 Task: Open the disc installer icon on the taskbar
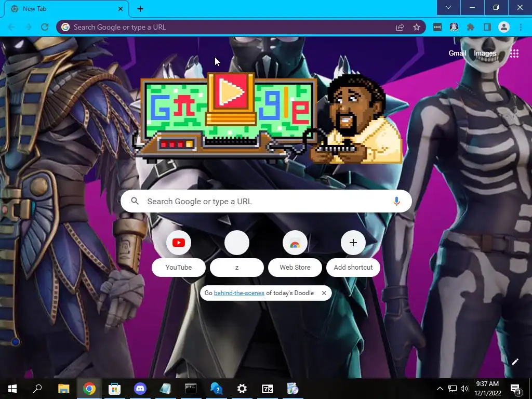[x=292, y=389]
